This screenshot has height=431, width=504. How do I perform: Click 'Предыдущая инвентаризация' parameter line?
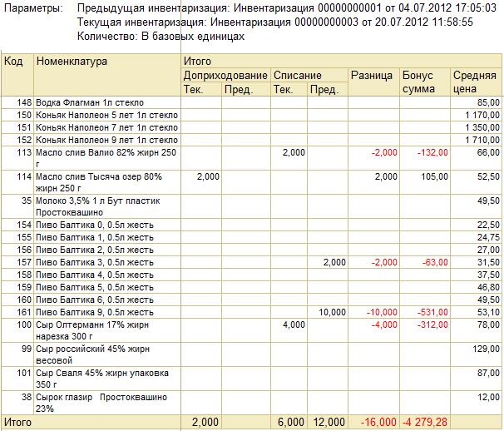click(x=287, y=8)
